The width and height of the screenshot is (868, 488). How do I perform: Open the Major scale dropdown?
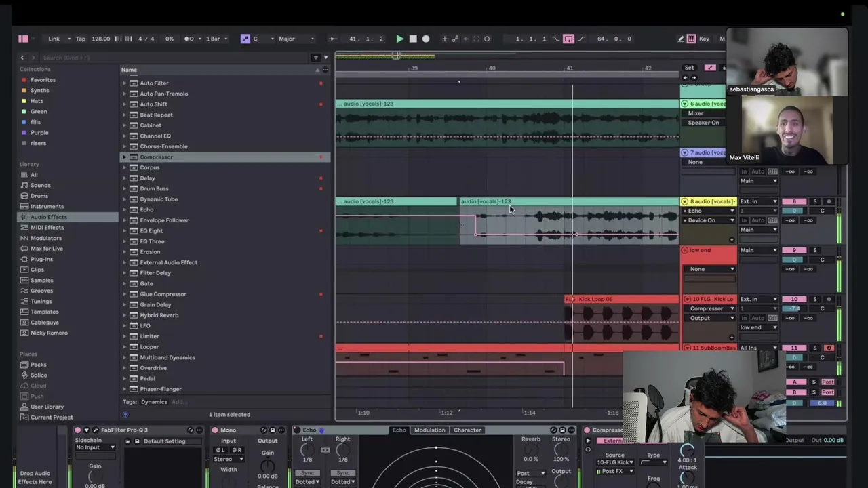coord(296,39)
